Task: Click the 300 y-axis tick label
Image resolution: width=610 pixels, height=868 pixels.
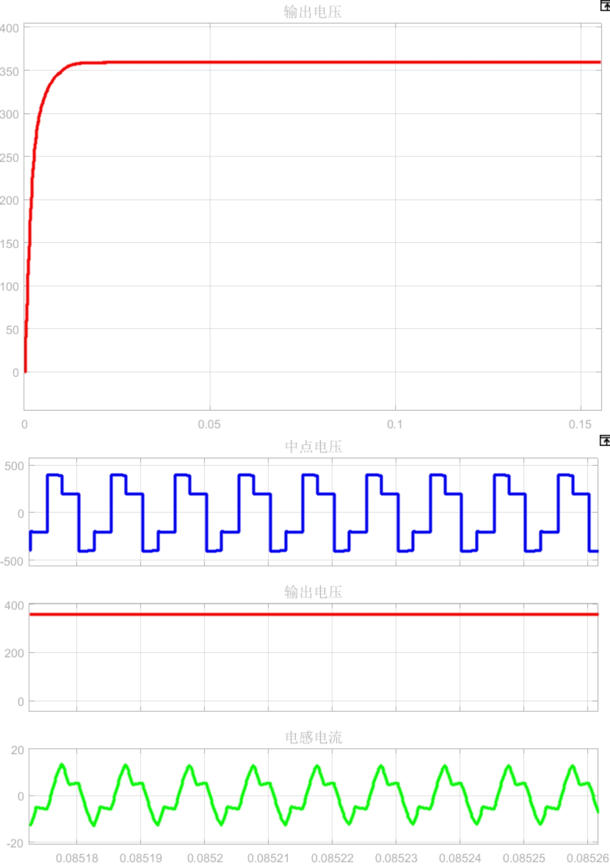Action: click(x=9, y=114)
